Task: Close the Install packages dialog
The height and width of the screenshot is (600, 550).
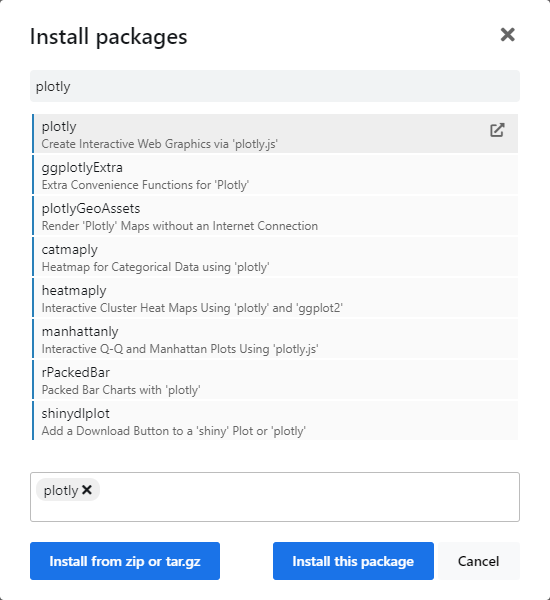Action: 508,35
